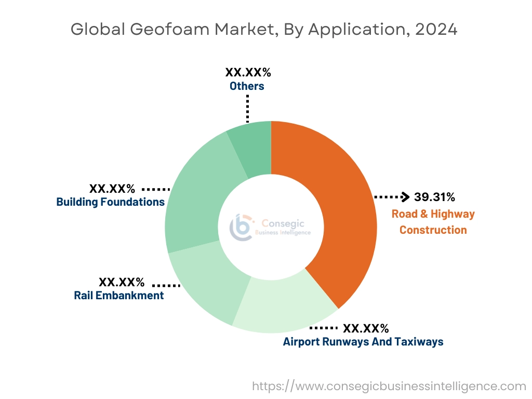Click the XX.XX% placeholder above Others

pos(248,72)
